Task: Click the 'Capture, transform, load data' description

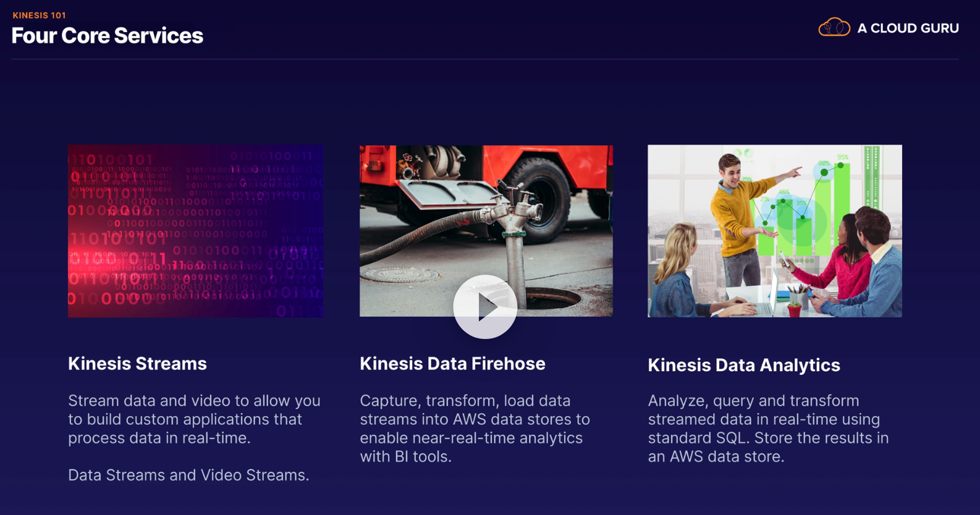Action: coord(475,429)
